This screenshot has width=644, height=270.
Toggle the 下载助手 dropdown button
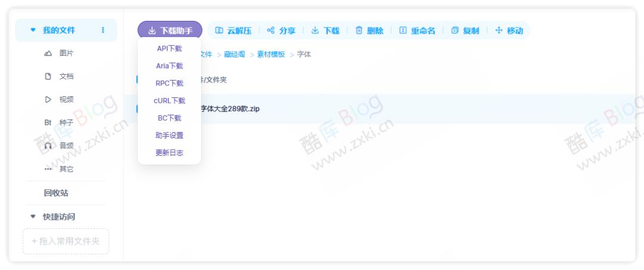click(x=169, y=30)
